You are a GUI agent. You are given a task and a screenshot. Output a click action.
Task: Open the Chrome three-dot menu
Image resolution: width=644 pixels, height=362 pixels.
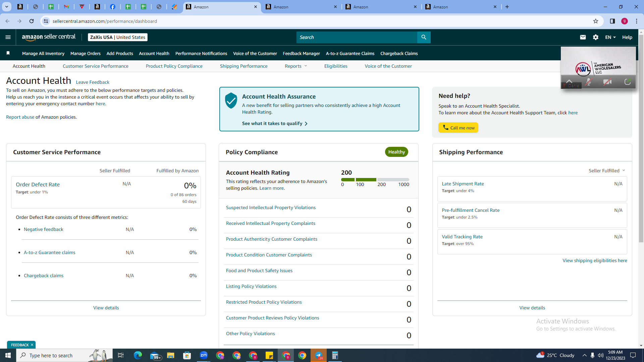pos(637,21)
